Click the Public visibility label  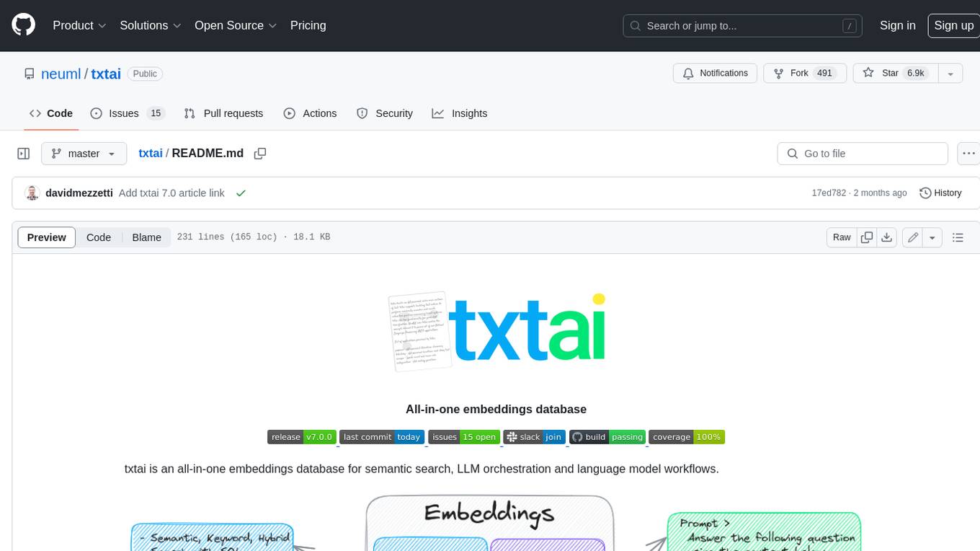click(x=145, y=74)
